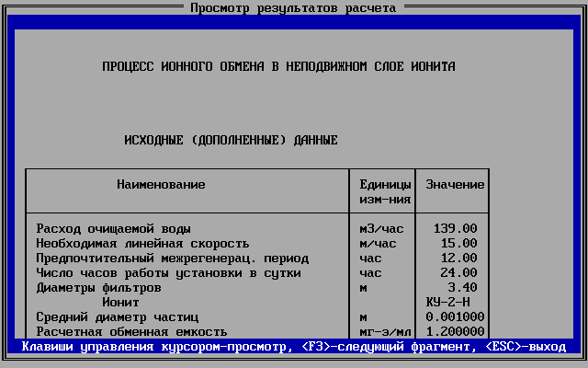Click the ionite value 'КУ-2-Н'

click(451, 303)
